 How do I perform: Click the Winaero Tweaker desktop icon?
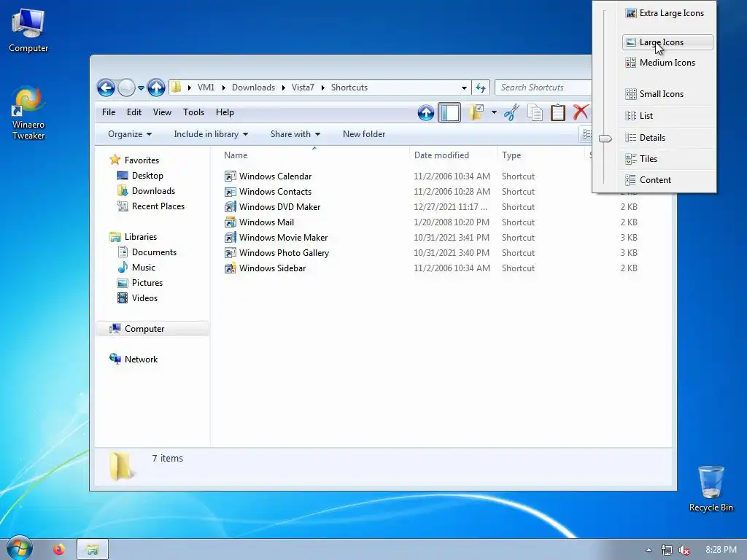coord(28,113)
